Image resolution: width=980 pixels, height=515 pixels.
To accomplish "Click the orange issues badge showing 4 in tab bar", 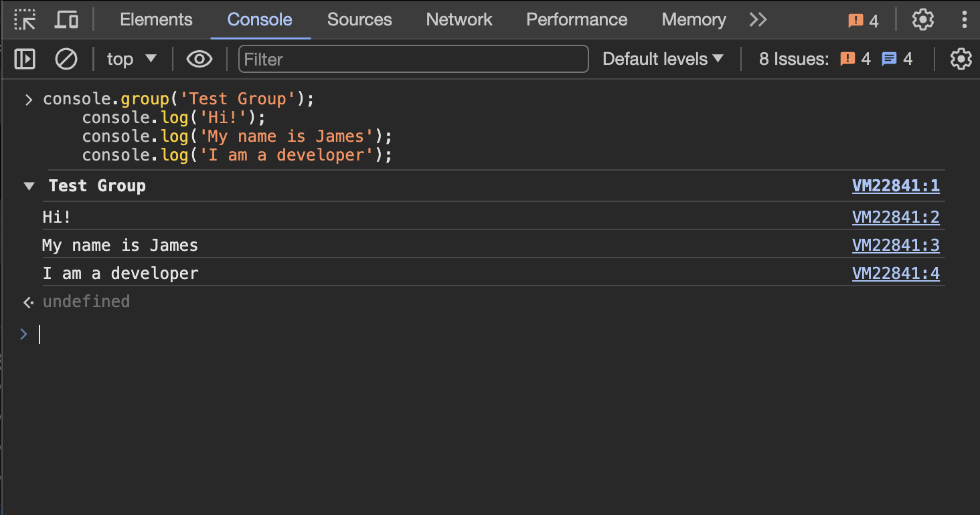I will [863, 21].
